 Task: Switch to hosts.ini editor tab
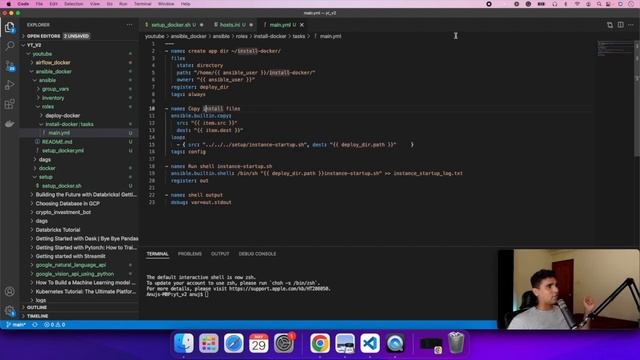click(233, 25)
